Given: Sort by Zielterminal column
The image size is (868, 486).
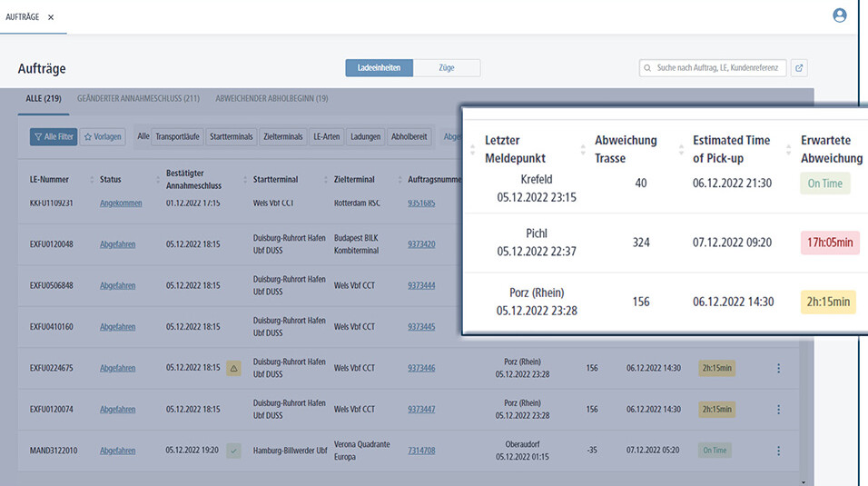Looking at the screenshot, I should coord(399,180).
